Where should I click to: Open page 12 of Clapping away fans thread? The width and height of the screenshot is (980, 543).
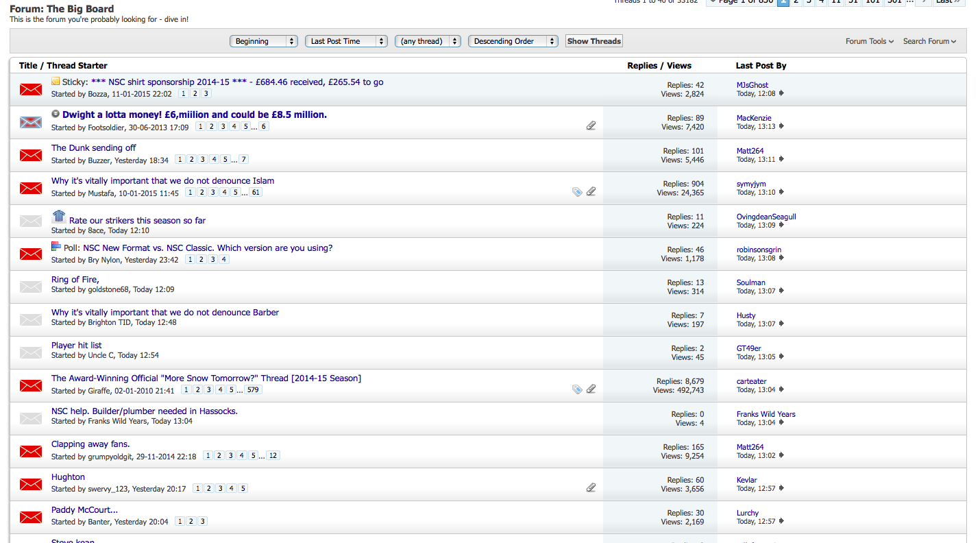[x=273, y=456]
